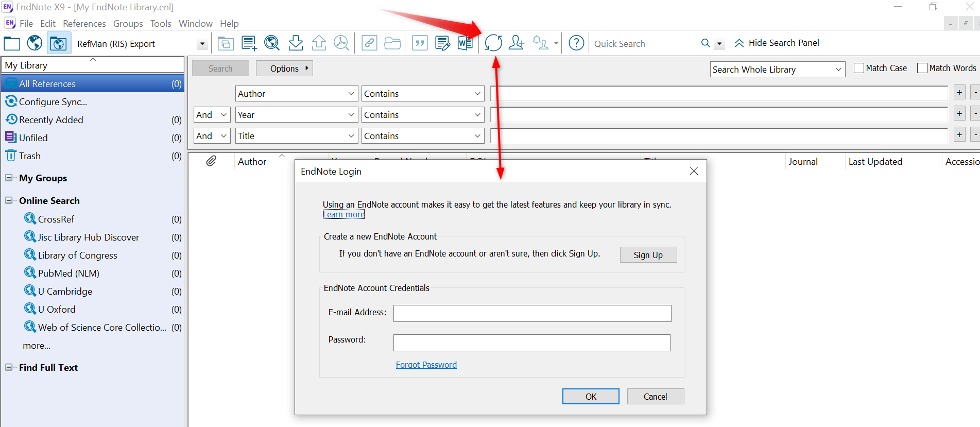The image size is (980, 427).
Task: Open the Help question mark icon
Action: (576, 43)
